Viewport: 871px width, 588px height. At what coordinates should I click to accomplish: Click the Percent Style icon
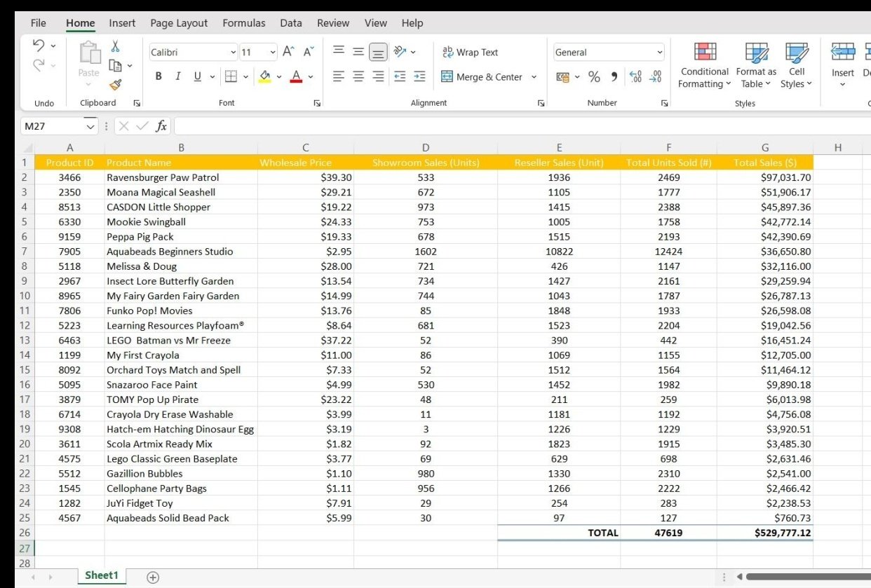pos(594,77)
